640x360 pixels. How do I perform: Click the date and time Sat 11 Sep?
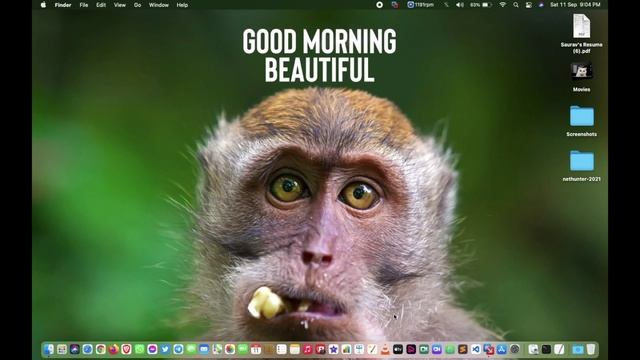575,5
